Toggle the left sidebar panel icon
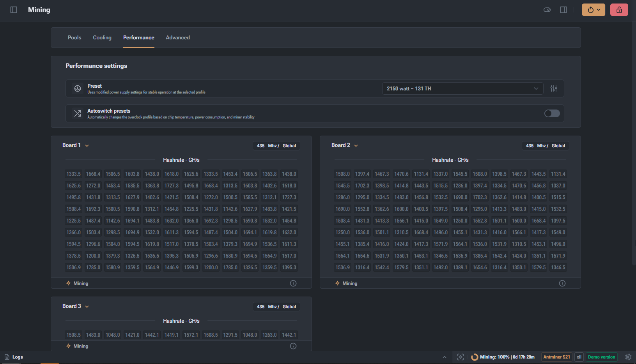 point(14,10)
